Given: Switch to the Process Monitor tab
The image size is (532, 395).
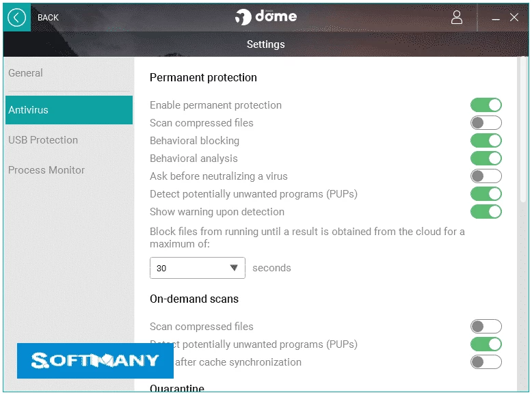Looking at the screenshot, I should pyautogui.click(x=46, y=170).
